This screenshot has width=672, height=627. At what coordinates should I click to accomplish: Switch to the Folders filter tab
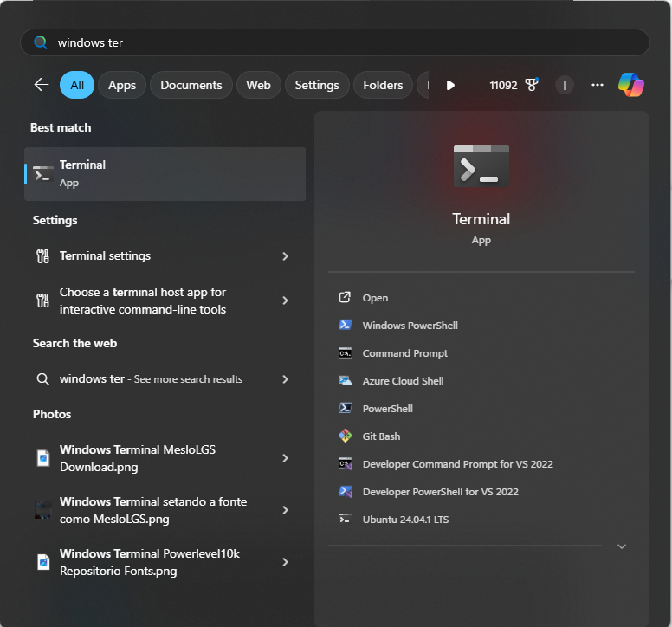(383, 85)
